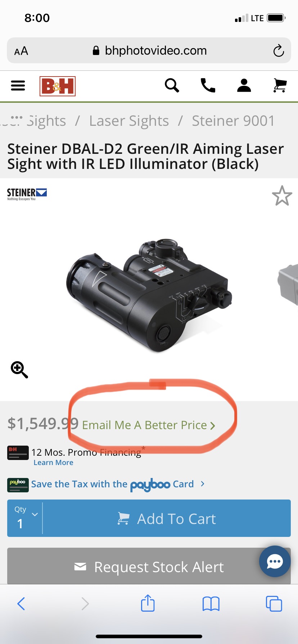Add item to cart
Viewport: 298px width, 644px height.
point(167,518)
